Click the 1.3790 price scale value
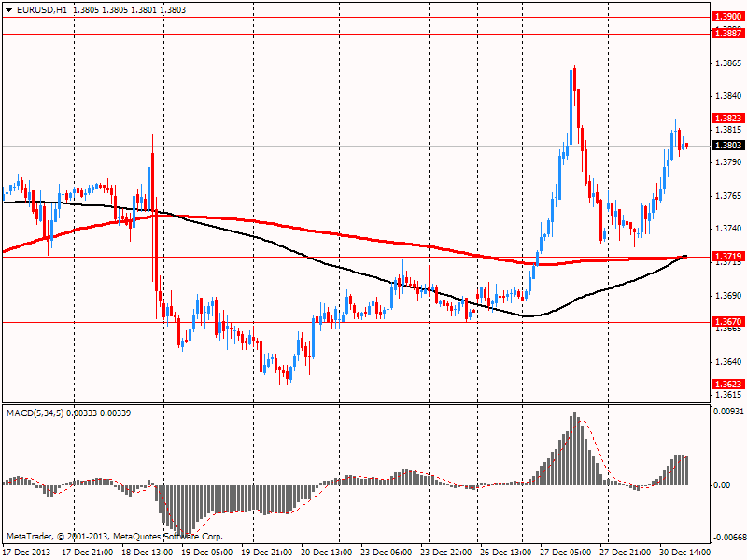 [x=729, y=161]
